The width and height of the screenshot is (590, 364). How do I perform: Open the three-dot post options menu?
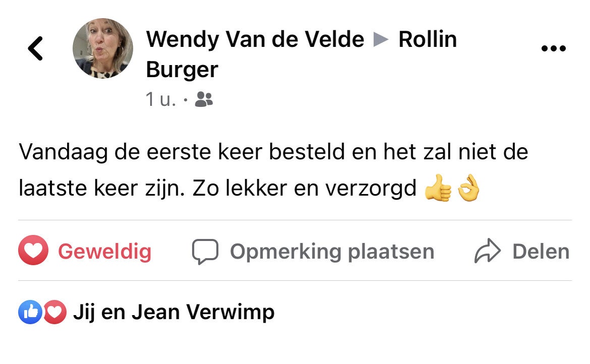553,48
